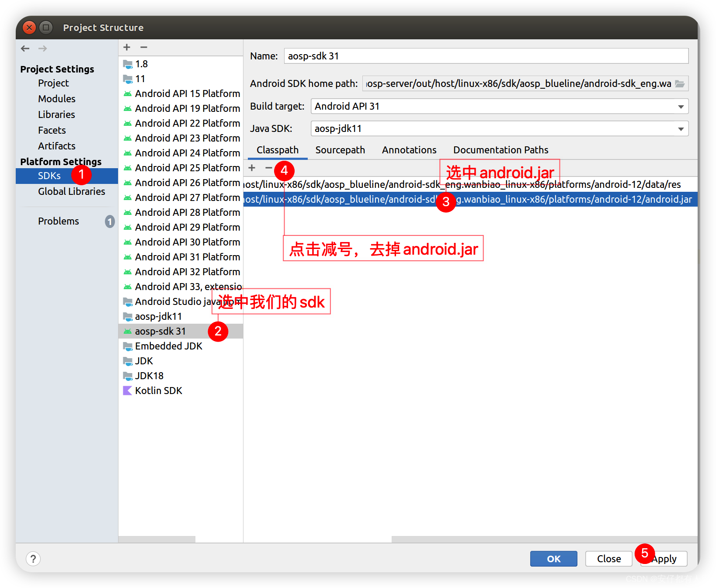This screenshot has height=588, width=716.
Task: Open Build target dropdown
Action: (x=500, y=106)
